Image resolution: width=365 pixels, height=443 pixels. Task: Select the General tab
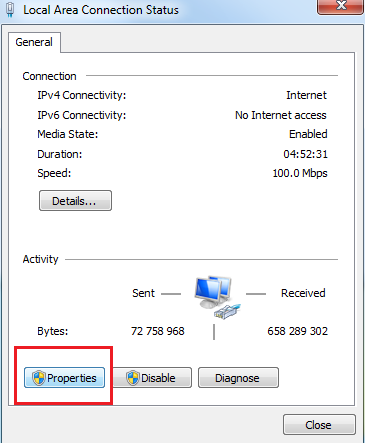click(34, 42)
